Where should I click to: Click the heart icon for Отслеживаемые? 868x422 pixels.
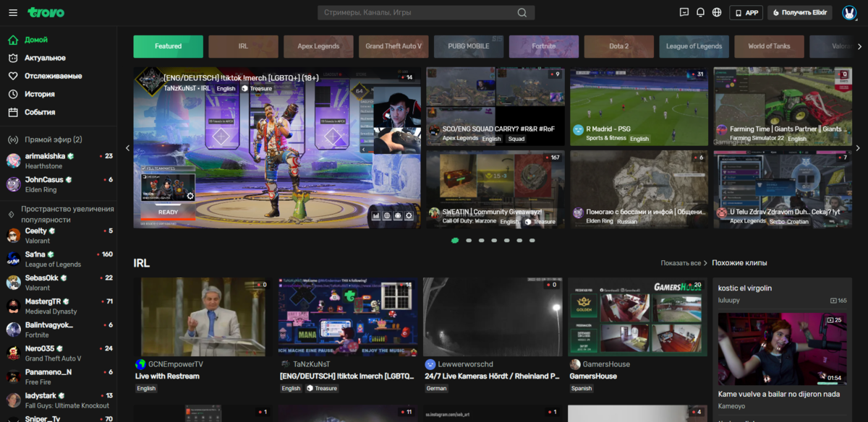(x=13, y=76)
